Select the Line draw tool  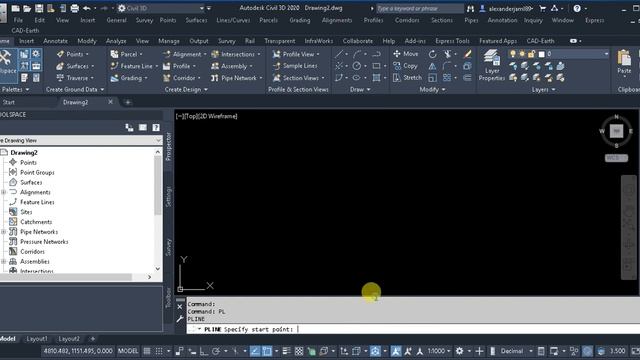[x=339, y=54]
